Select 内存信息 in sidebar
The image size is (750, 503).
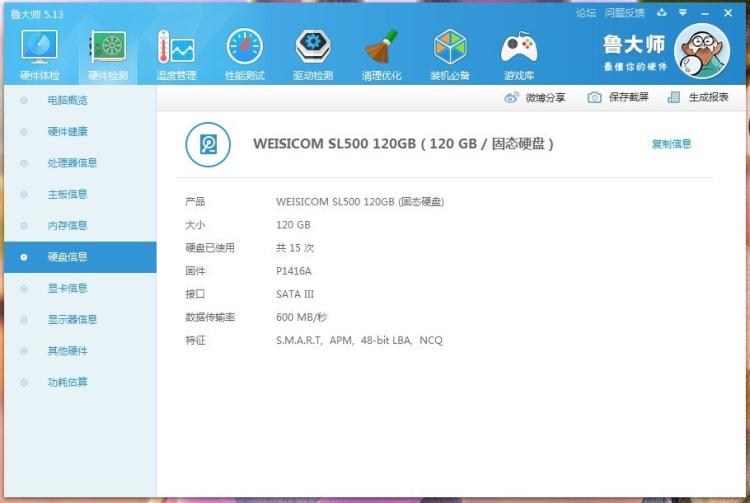(80, 226)
